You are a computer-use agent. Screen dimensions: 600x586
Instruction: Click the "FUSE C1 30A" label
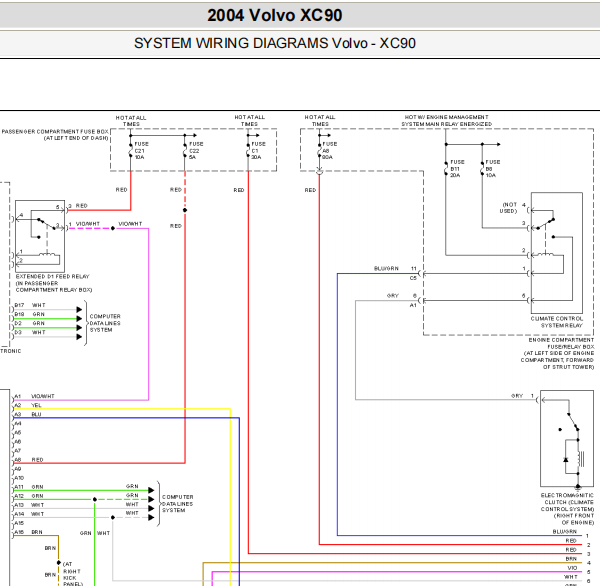coord(258,150)
